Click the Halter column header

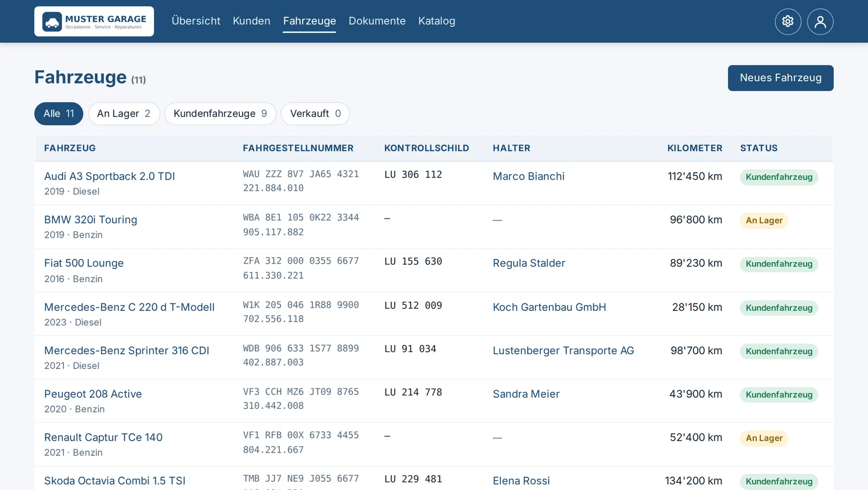tap(512, 148)
